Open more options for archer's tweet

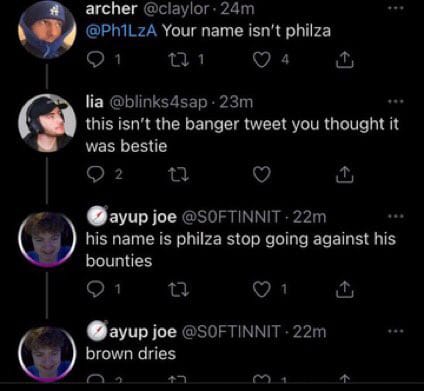pyautogui.click(x=396, y=9)
